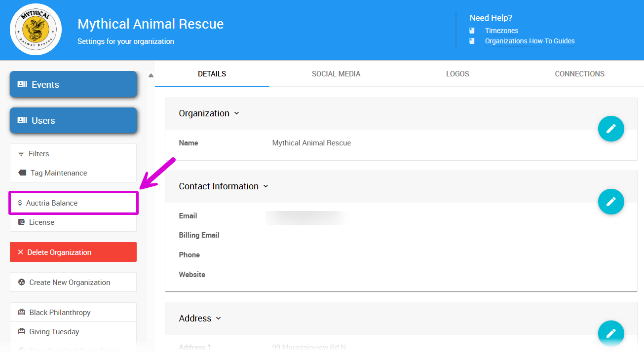Edit Contact Information using the pencil icon
This screenshot has width=644, height=353.
point(611,202)
